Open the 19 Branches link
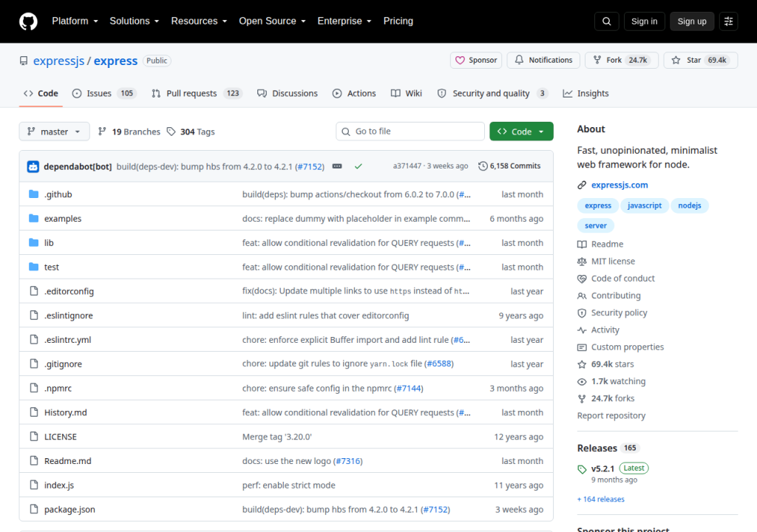This screenshot has width=757, height=532. tap(129, 132)
